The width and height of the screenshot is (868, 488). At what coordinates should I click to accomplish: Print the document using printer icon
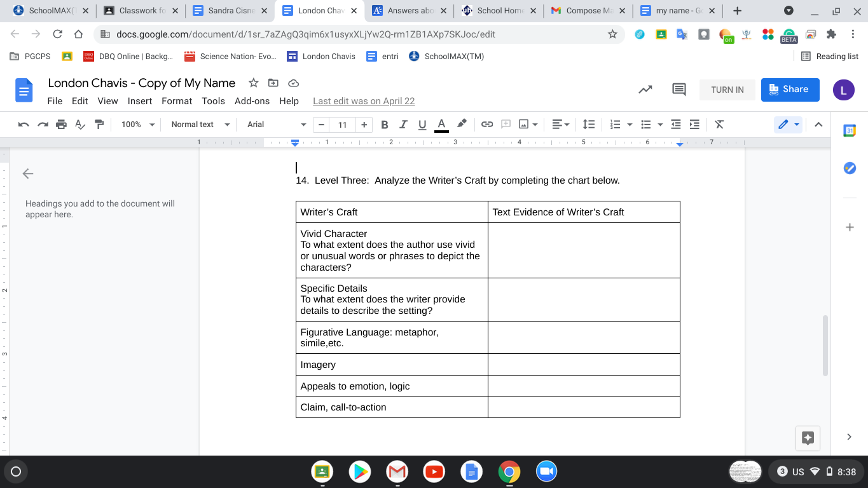(61, 125)
